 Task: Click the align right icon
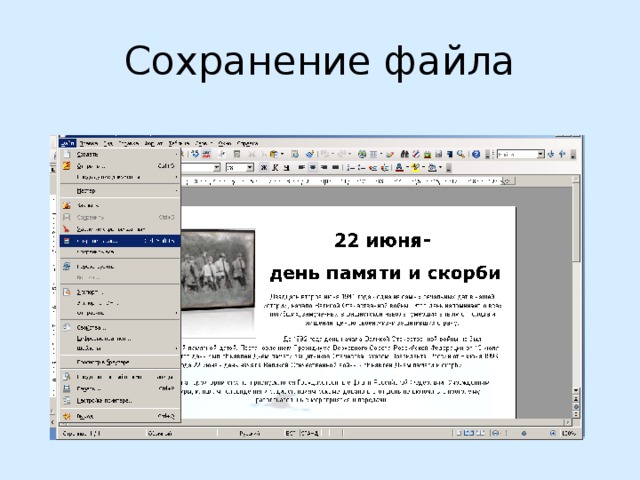[x=324, y=168]
